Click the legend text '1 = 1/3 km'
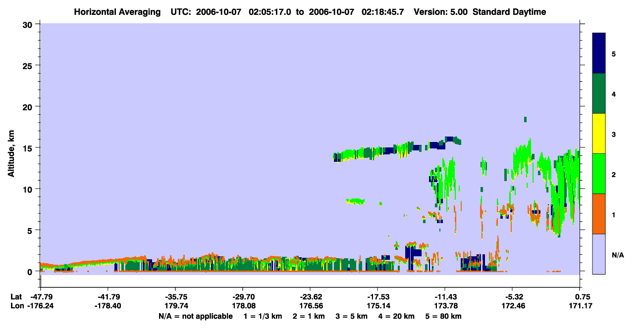Viewport: 644px width, 330px height. (x=263, y=316)
